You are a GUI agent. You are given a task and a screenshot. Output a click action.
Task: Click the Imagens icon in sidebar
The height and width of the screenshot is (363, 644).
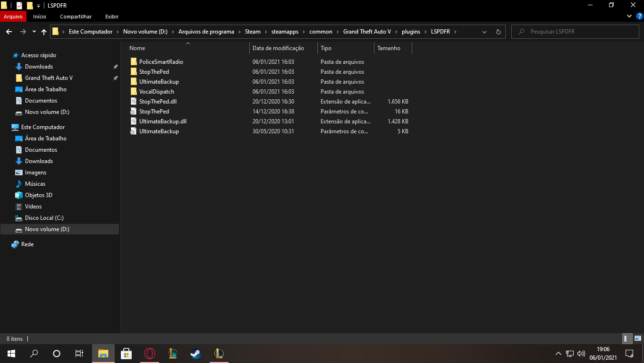point(19,173)
